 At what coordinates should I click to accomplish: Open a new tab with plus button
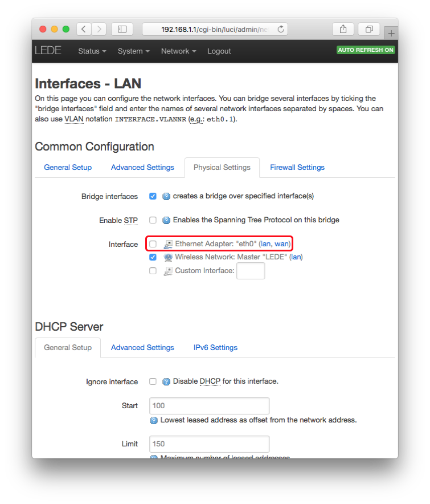click(391, 33)
